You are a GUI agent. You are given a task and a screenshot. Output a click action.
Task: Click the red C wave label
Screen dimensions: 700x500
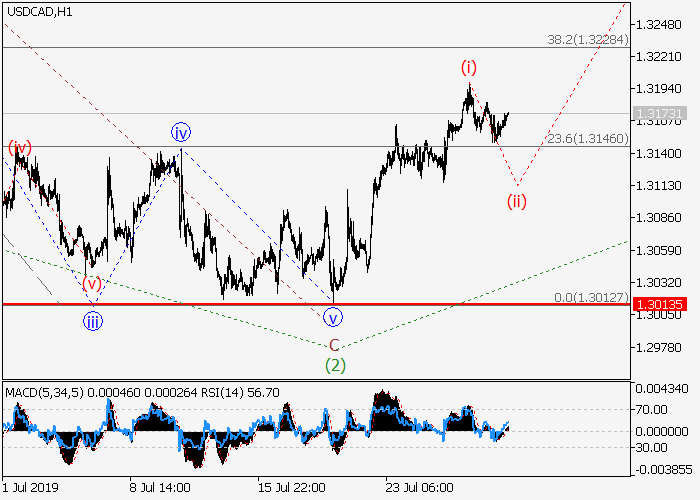click(x=334, y=344)
